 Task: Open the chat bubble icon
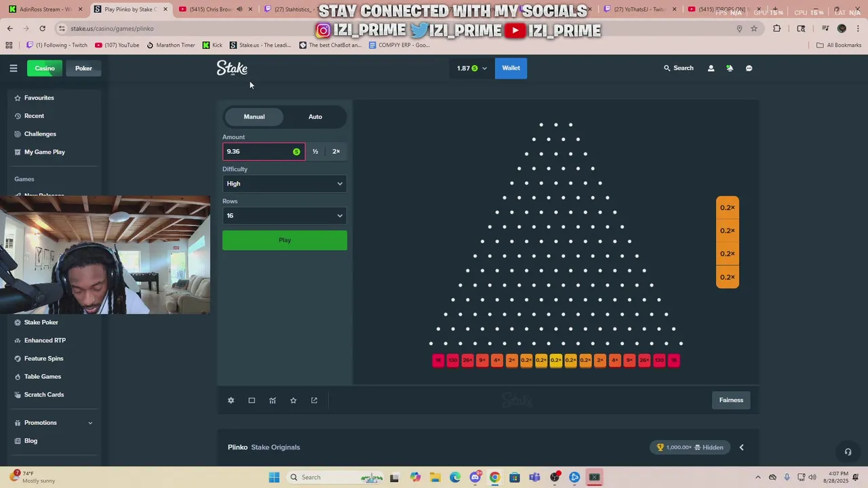749,68
